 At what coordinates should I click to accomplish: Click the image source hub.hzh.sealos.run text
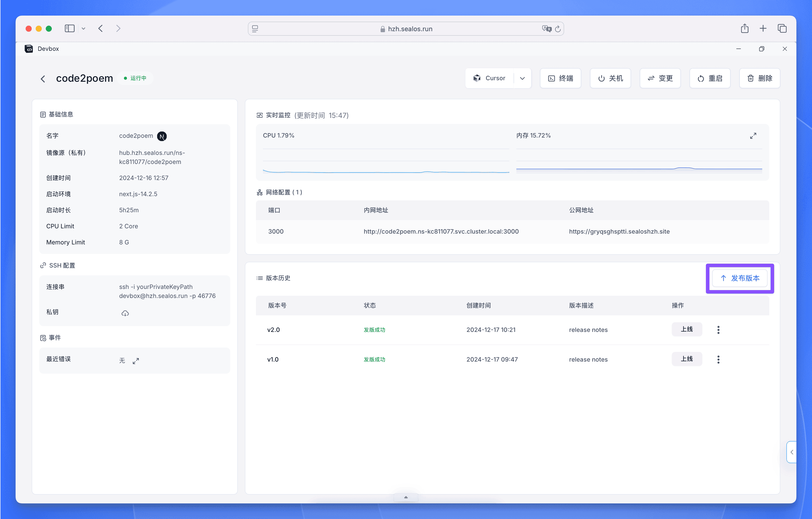(x=152, y=157)
